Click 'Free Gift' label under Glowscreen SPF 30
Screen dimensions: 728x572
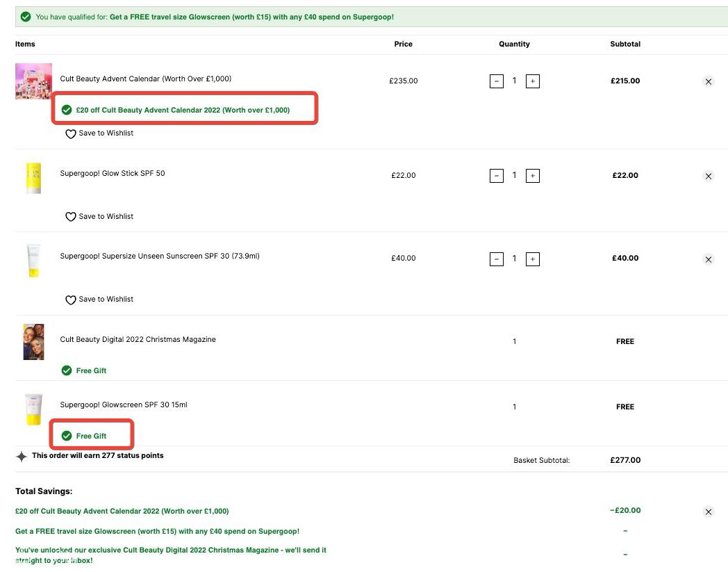point(91,436)
